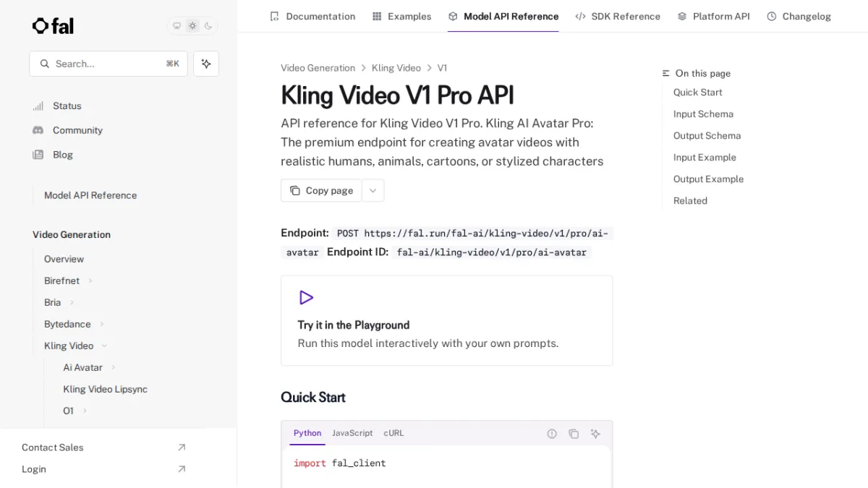Open the SDK Reference tab
The width and height of the screenshot is (868, 488).
point(618,16)
